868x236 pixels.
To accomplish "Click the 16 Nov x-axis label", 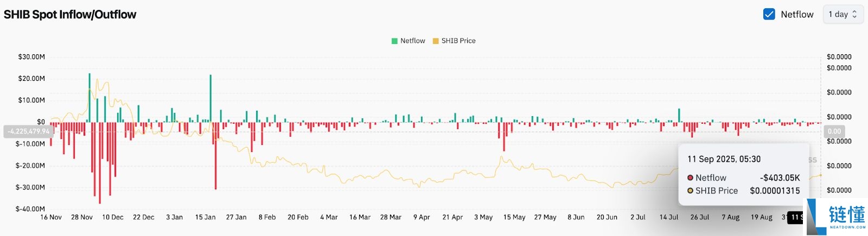I will point(51,217).
